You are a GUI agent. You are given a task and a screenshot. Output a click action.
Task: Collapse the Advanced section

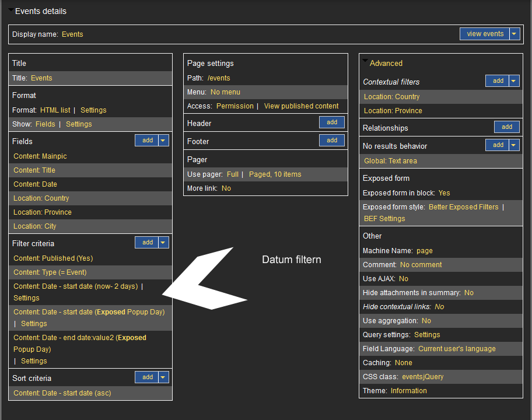pos(365,61)
